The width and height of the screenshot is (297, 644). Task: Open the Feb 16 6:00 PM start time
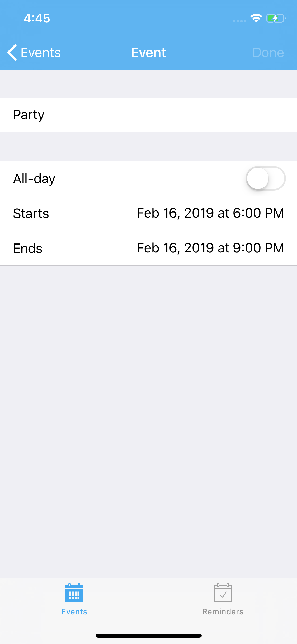coord(210,213)
